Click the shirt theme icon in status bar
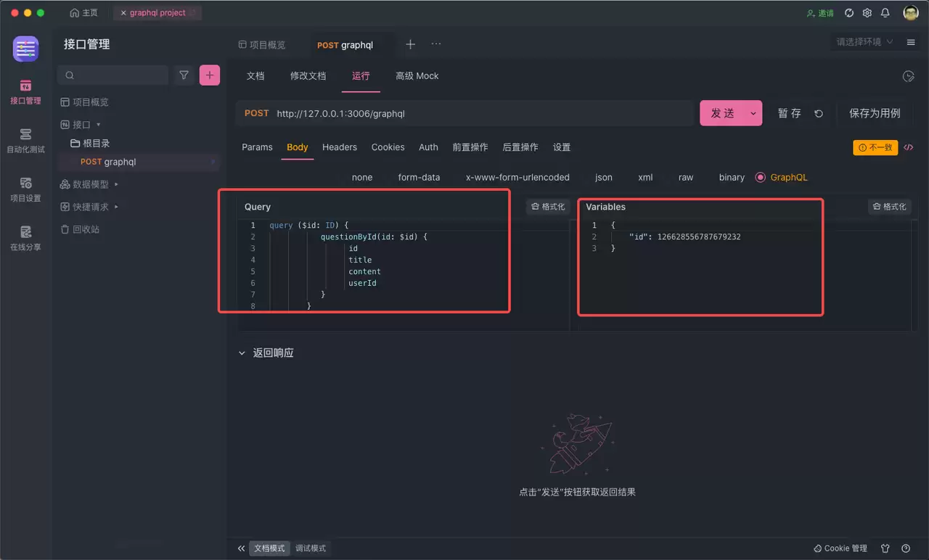Screen dimensions: 929x560 point(885,548)
